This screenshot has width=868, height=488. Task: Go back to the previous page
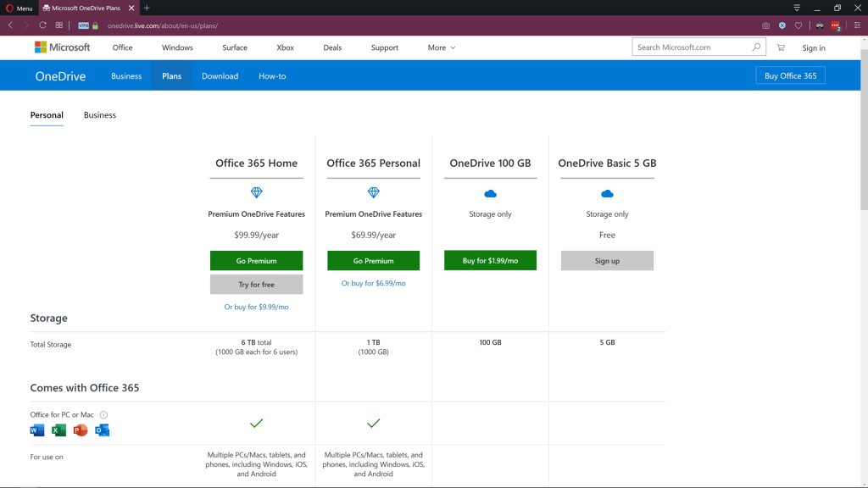coord(10,25)
